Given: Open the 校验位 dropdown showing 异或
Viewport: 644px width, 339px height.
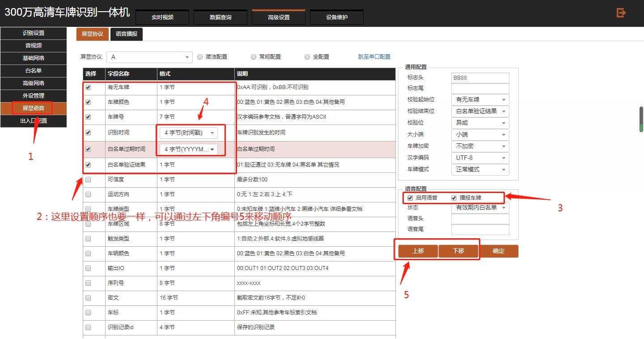Looking at the screenshot, I should [x=480, y=123].
